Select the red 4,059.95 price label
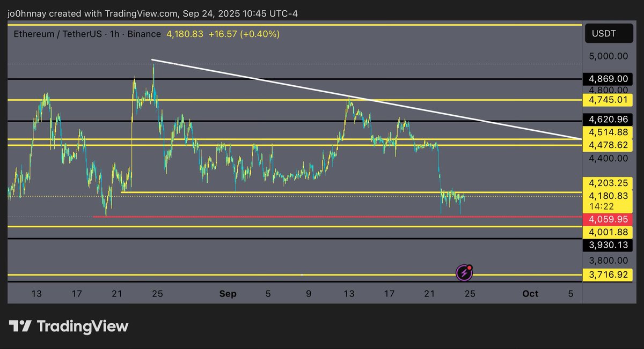The height and width of the screenshot is (349, 644). 609,219
